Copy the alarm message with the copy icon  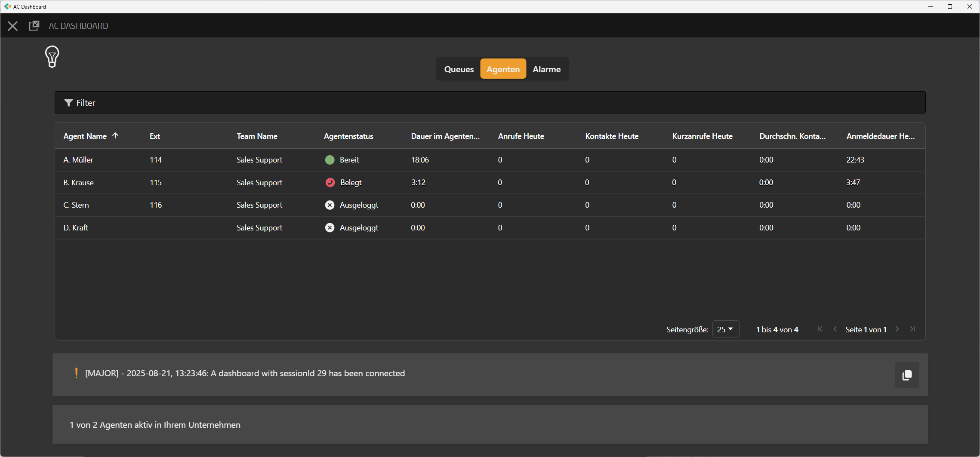click(906, 375)
